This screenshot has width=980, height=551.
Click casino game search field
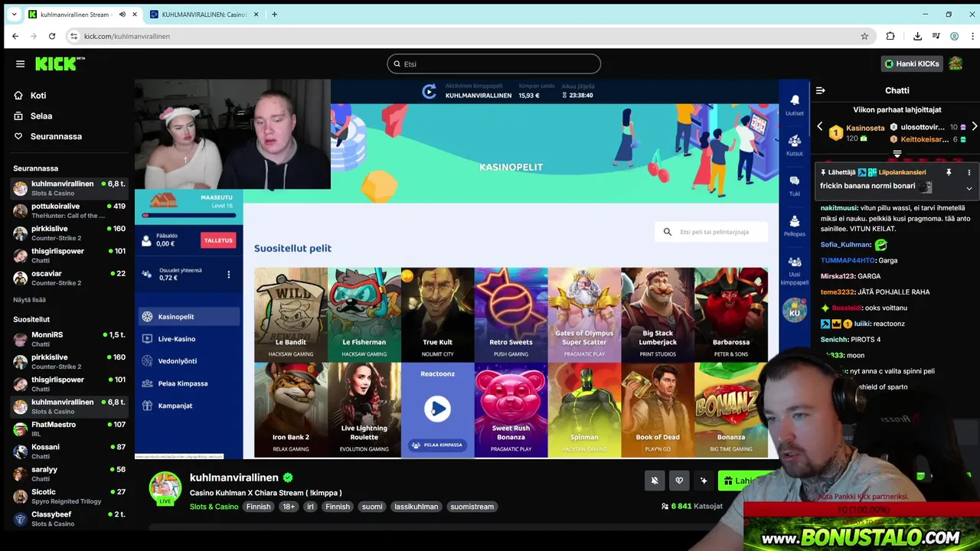coord(712,232)
